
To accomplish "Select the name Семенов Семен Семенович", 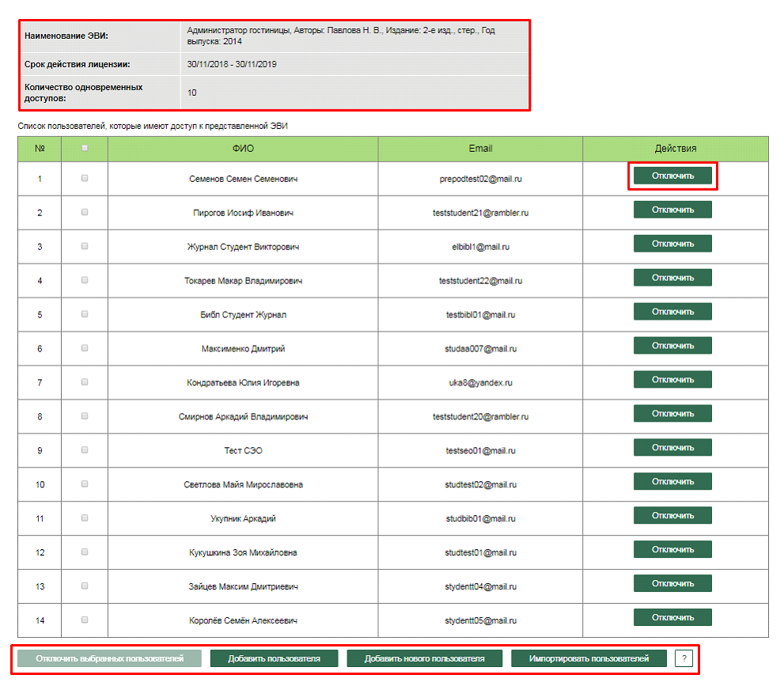I will (x=243, y=179).
